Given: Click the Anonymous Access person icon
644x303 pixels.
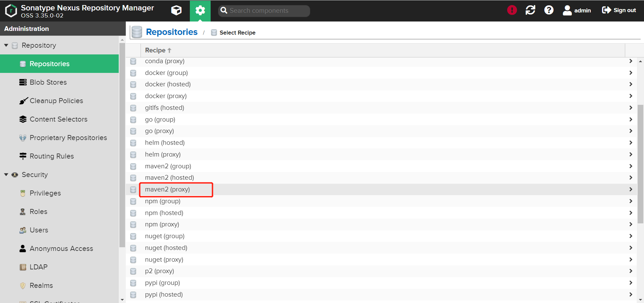Looking at the screenshot, I should 23,249.
